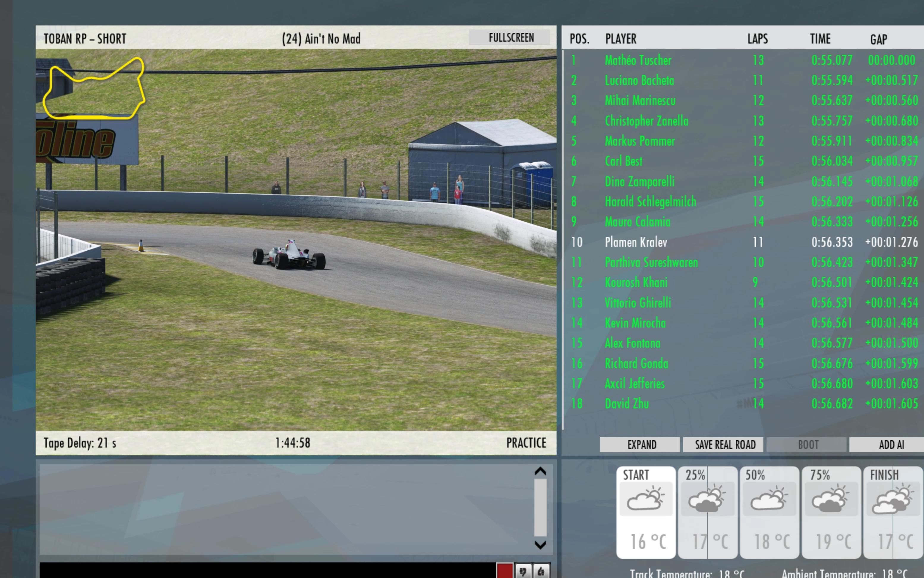Click the EXPAND standings button

click(641, 445)
